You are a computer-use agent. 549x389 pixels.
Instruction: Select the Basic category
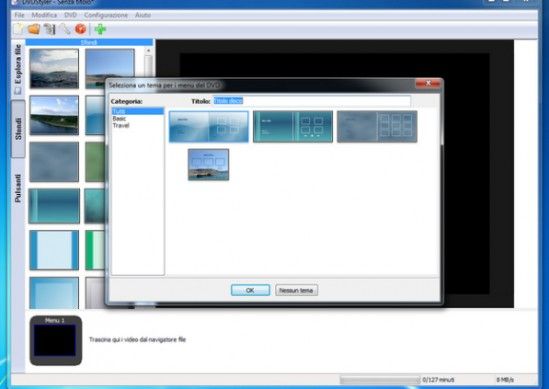tap(119, 119)
